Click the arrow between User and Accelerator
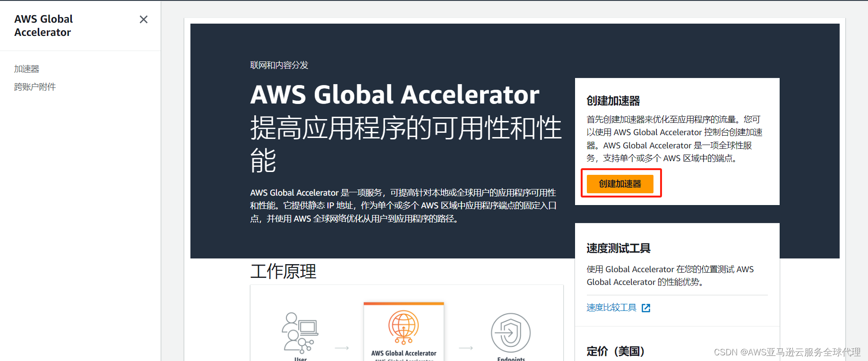868x361 pixels. click(342, 348)
